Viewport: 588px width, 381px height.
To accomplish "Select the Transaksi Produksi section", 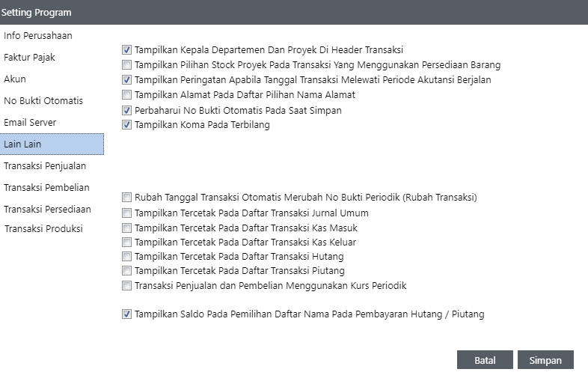I will point(43,229).
